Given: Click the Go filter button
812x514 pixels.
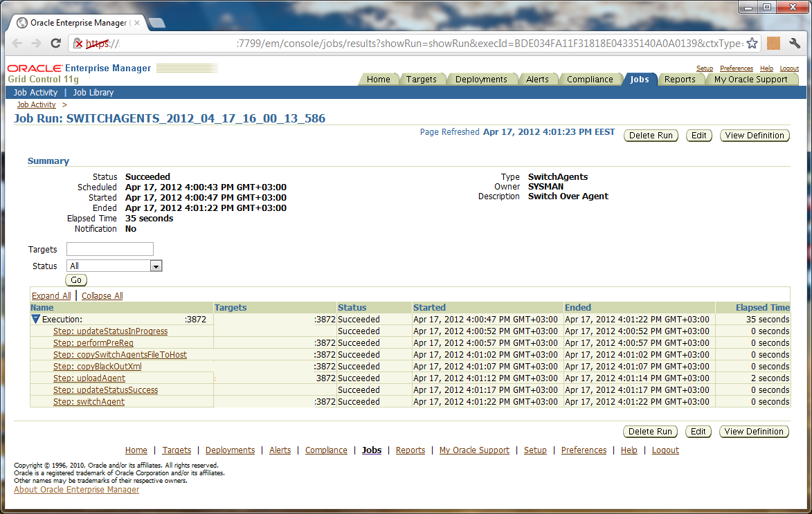Looking at the screenshot, I should (x=76, y=280).
